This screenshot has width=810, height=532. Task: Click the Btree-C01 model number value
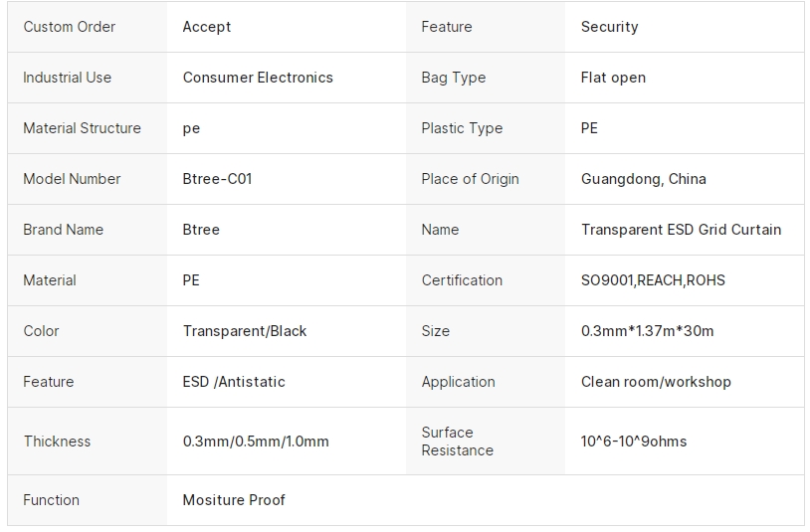tap(217, 179)
